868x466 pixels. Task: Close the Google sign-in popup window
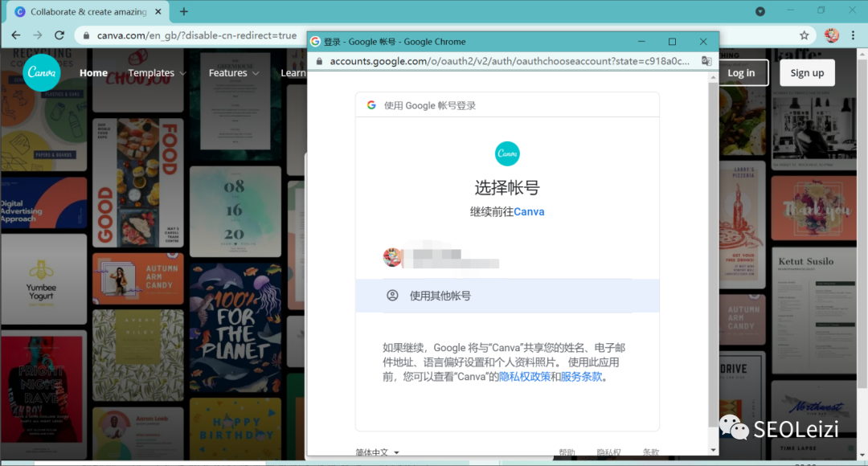point(703,42)
